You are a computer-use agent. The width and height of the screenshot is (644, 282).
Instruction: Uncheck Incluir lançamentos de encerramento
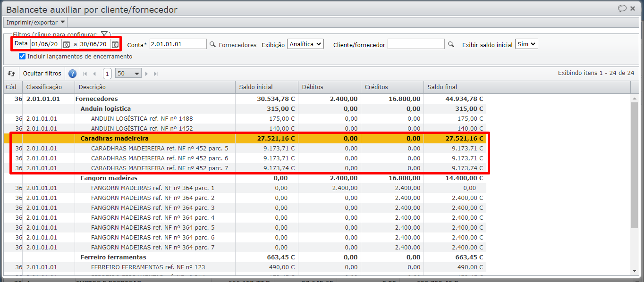22,56
